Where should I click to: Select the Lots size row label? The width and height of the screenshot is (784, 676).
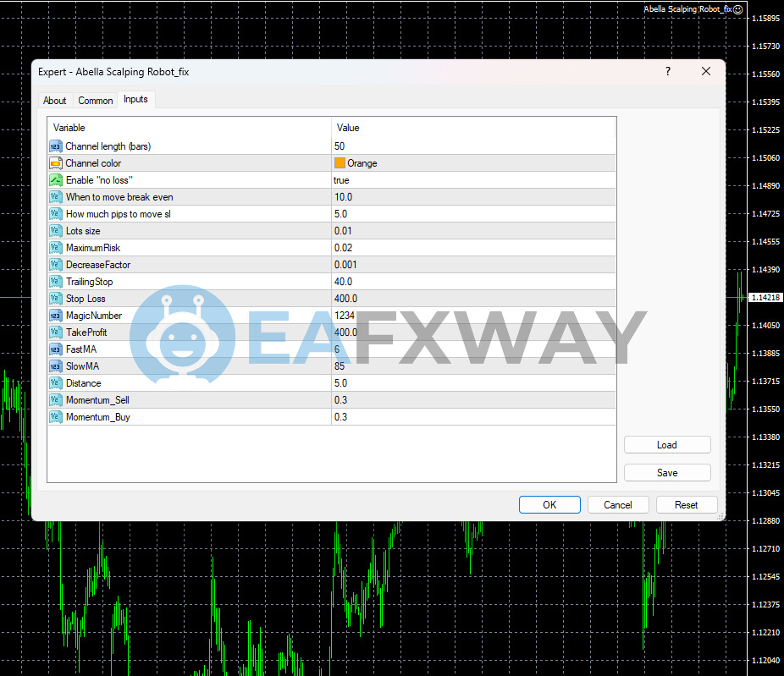(x=83, y=231)
